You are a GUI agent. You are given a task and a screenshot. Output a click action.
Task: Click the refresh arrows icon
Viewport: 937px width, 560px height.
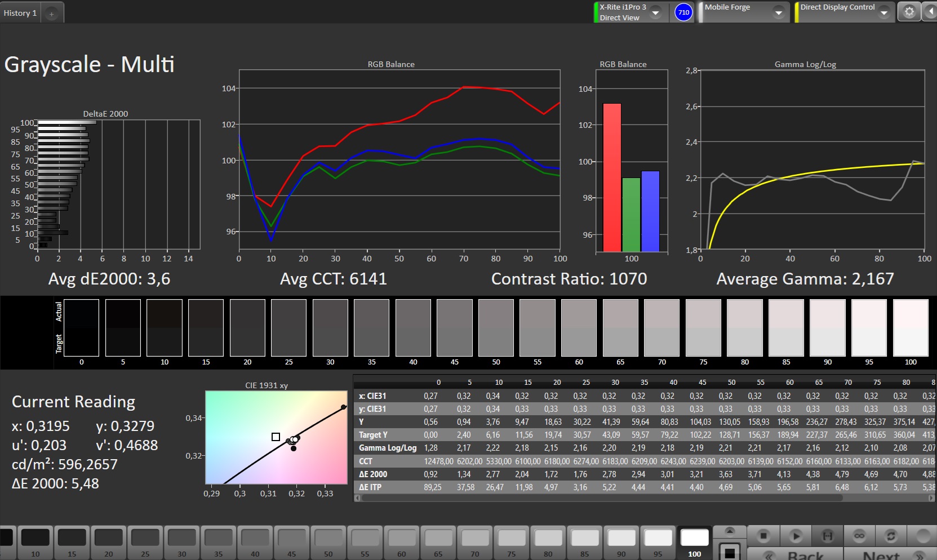point(891,535)
